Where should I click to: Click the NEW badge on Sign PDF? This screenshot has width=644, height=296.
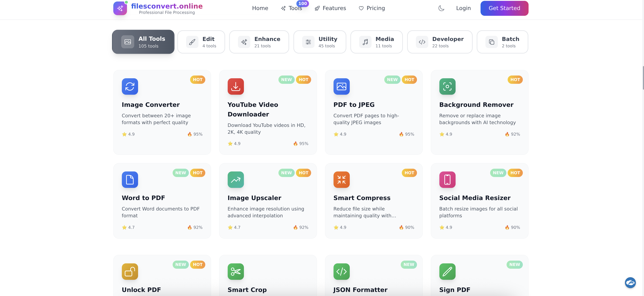click(x=514, y=264)
